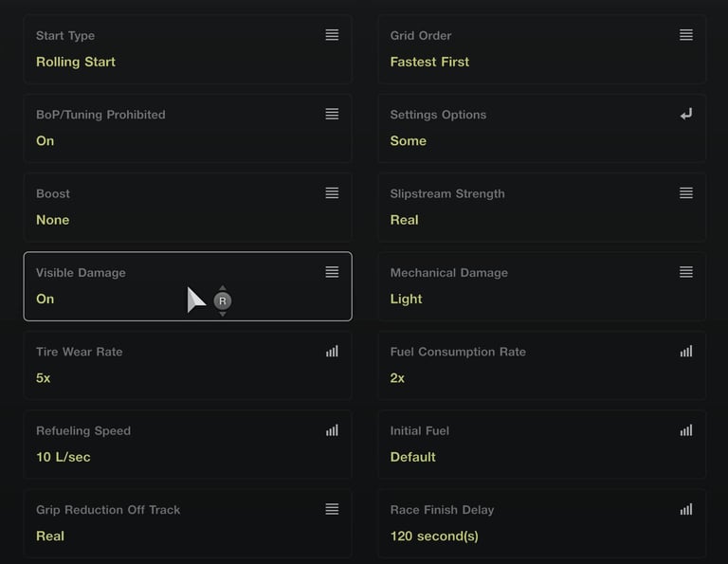Toggle the BoP/Tuning Prohibited On value
728x564 pixels.
(45, 140)
